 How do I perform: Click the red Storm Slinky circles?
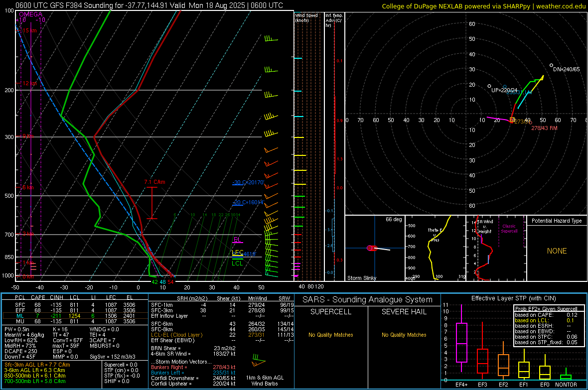point(372,248)
